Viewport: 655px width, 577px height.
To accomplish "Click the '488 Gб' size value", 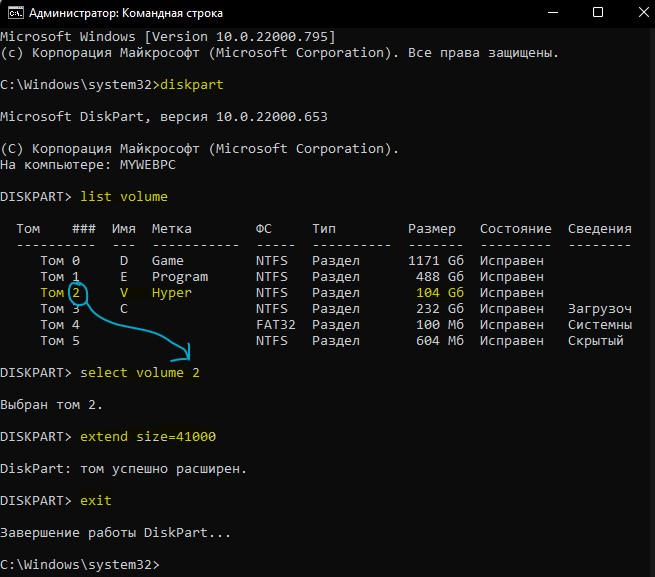I will click(439, 277).
